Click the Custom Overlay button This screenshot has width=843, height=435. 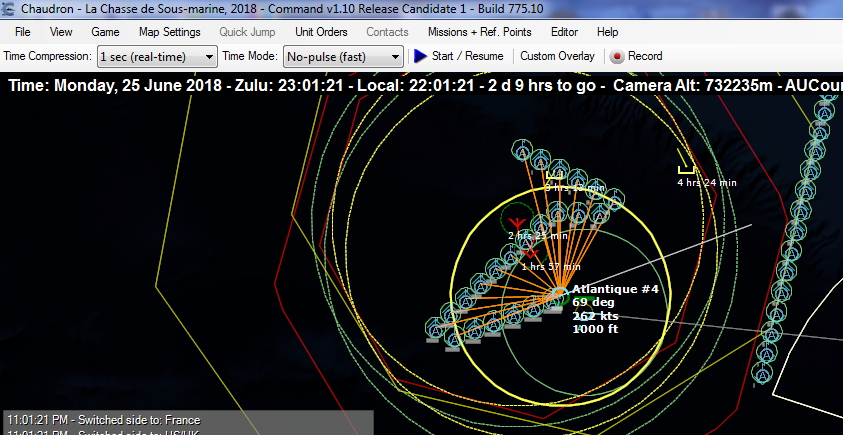pyautogui.click(x=557, y=56)
